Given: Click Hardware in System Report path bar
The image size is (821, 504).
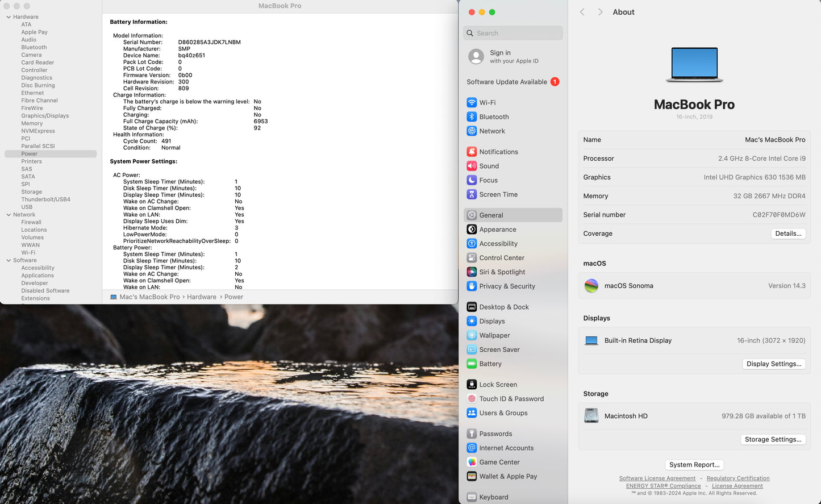Looking at the screenshot, I should click(202, 297).
